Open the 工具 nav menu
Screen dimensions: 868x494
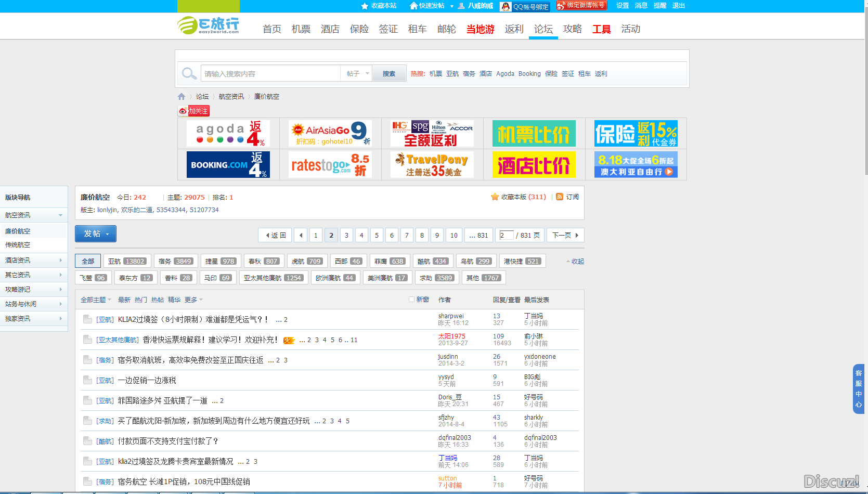[x=602, y=29]
